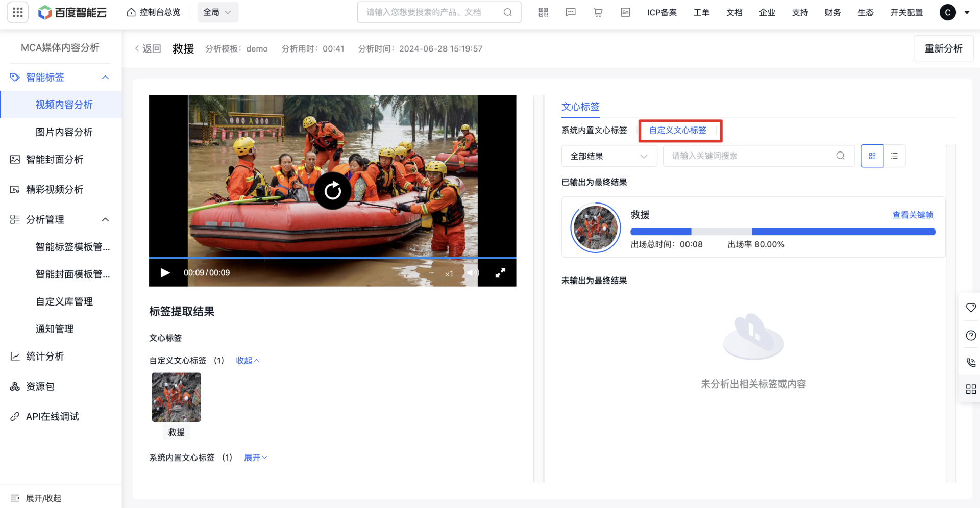
Task: Switch to 文心标签 tab
Action: pos(580,107)
